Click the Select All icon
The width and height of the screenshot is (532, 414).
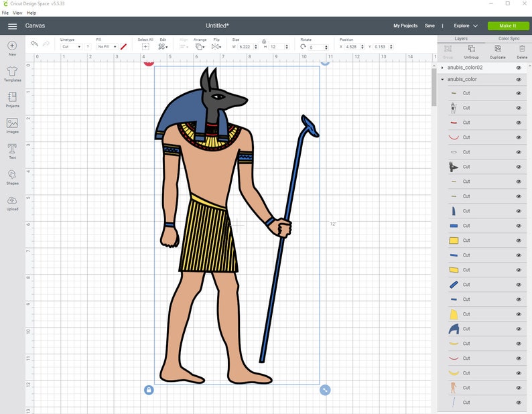(145, 47)
